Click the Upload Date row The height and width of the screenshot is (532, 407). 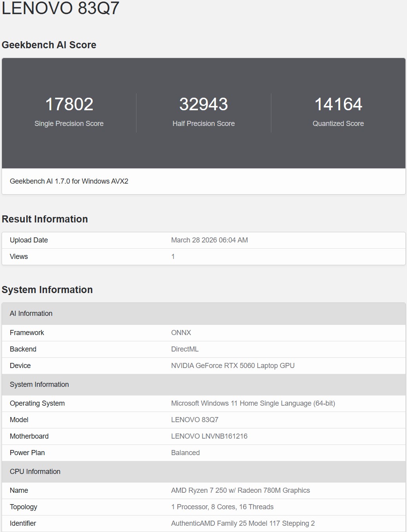pos(29,240)
